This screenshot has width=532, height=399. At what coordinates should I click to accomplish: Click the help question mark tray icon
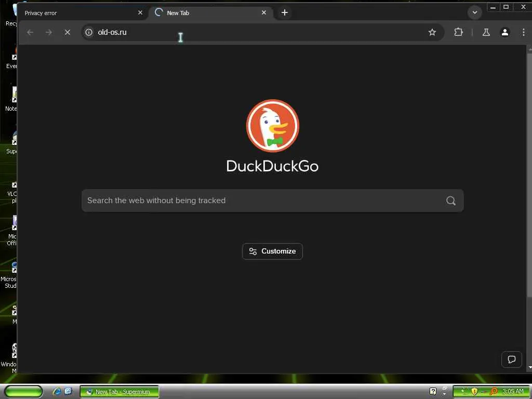click(x=433, y=392)
